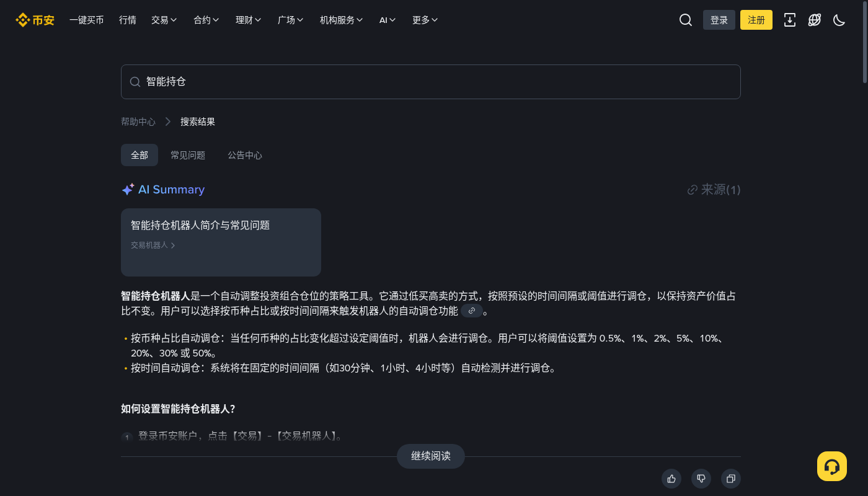Click the 搜索结果 breadcrumb text
The height and width of the screenshot is (496, 868).
(x=198, y=122)
